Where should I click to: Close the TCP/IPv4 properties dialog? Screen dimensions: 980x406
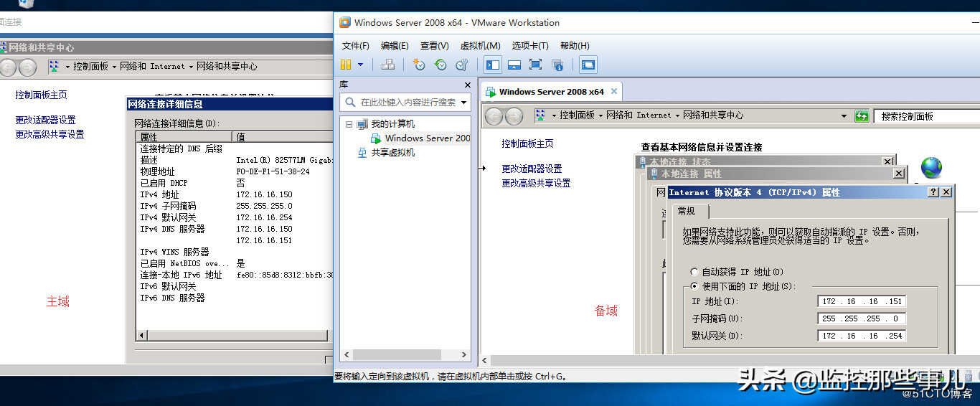point(946,192)
